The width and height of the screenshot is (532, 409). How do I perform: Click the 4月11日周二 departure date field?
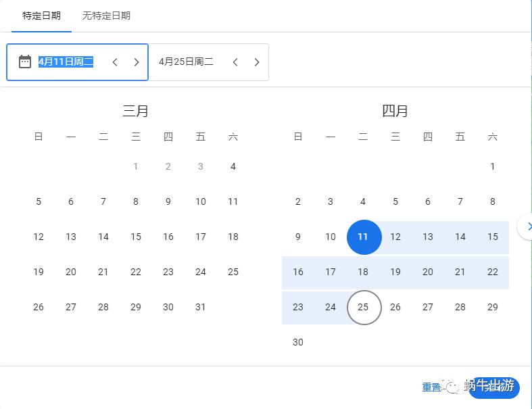coord(66,62)
